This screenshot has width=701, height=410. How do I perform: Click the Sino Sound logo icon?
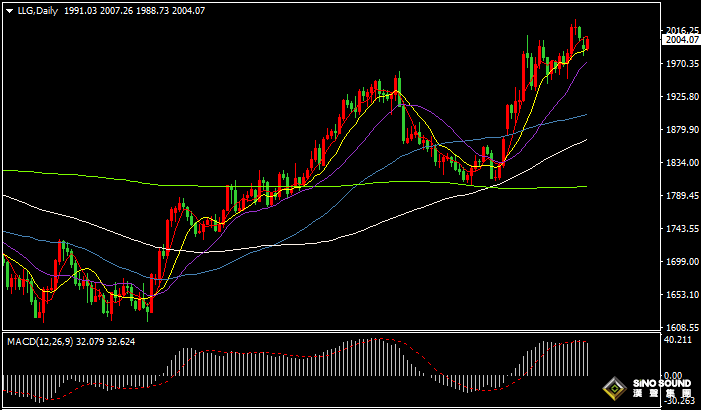(x=615, y=388)
